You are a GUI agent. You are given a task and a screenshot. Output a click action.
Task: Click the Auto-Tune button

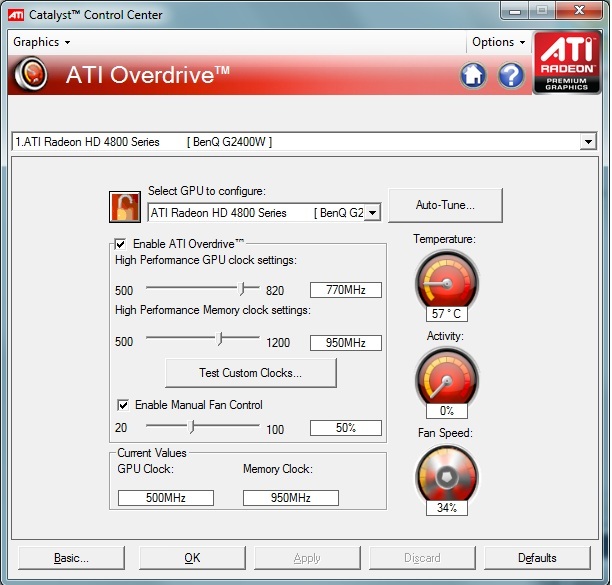[x=445, y=205]
